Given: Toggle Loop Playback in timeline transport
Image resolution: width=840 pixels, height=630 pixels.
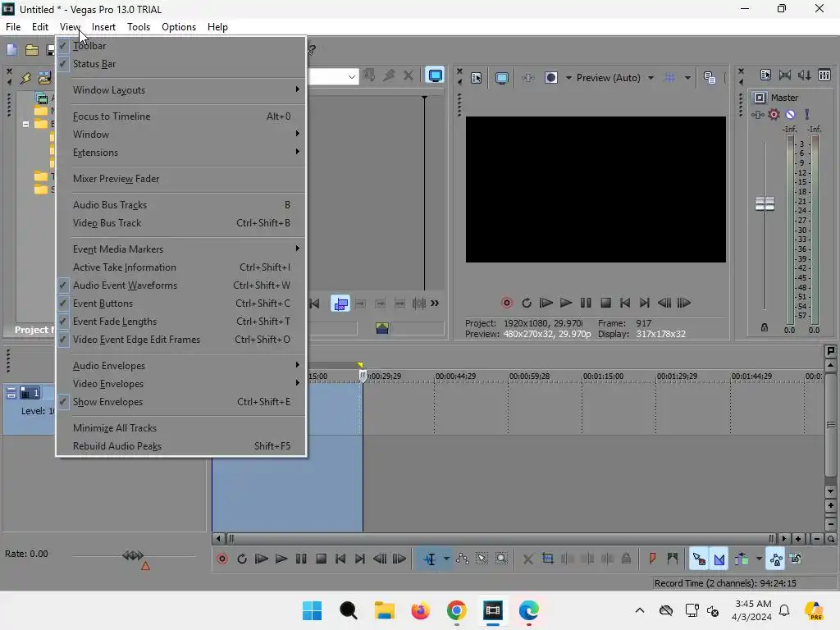Looking at the screenshot, I should [x=242, y=559].
